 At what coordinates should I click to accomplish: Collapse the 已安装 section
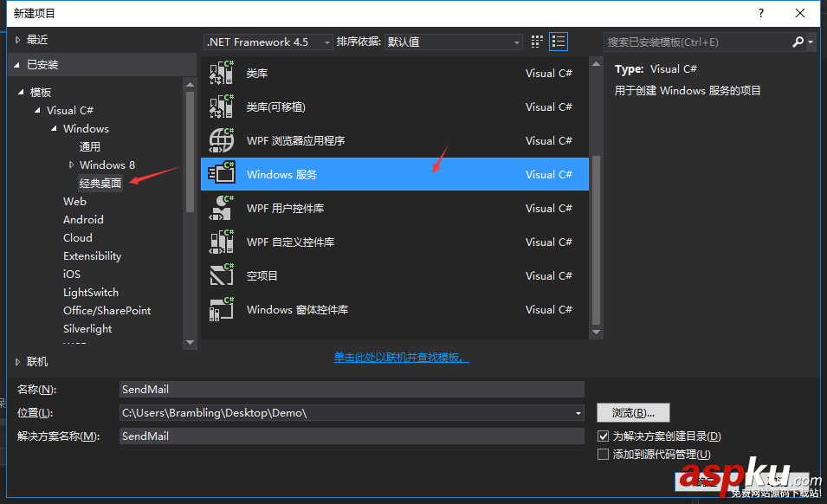[x=16, y=65]
